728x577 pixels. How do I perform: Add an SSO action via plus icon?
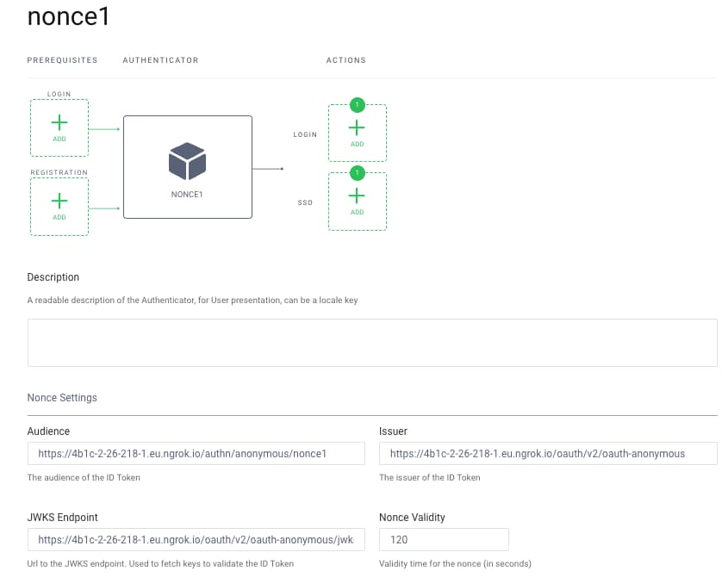tap(357, 196)
